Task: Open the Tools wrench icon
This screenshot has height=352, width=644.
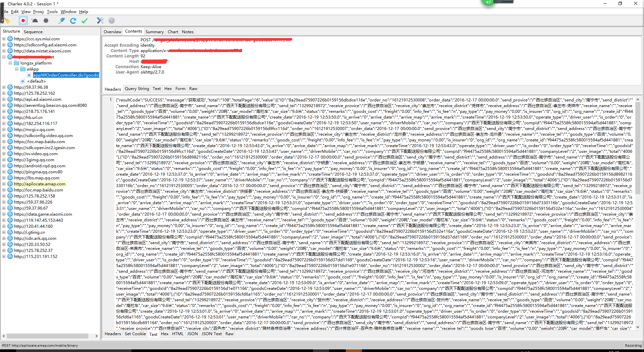Action: click(x=100, y=21)
